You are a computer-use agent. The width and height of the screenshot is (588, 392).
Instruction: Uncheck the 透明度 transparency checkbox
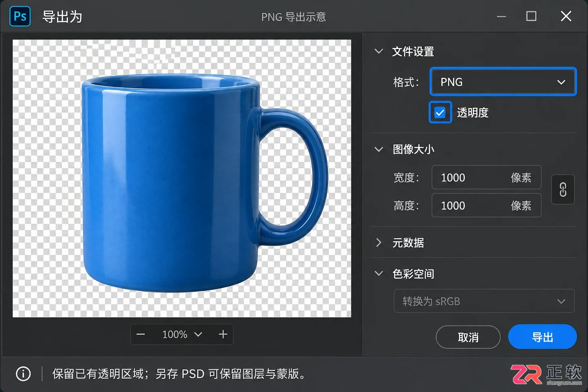(x=440, y=112)
